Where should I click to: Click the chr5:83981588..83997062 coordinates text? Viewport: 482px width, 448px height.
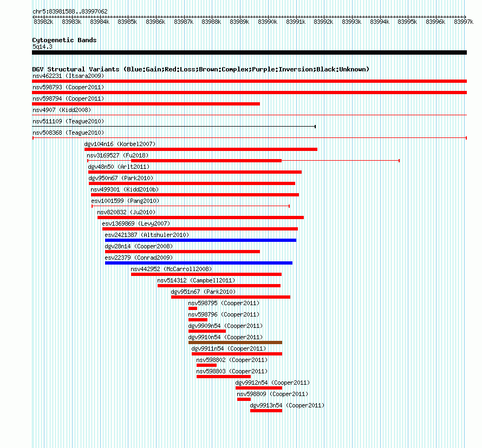pyautogui.click(x=70, y=11)
